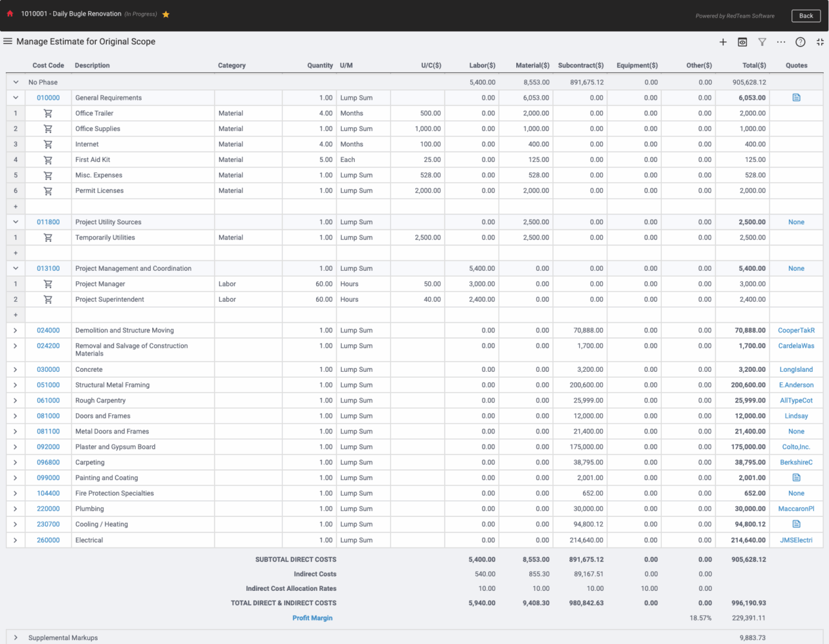Image resolution: width=829 pixels, height=644 pixels.
Task: Open cost code 260000 Electrical link
Action: 48,540
